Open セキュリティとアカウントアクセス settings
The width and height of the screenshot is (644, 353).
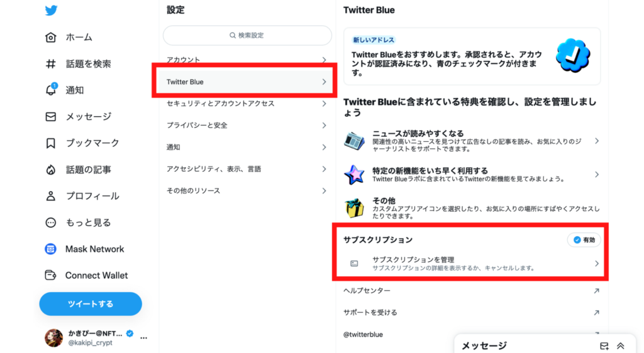coord(247,104)
